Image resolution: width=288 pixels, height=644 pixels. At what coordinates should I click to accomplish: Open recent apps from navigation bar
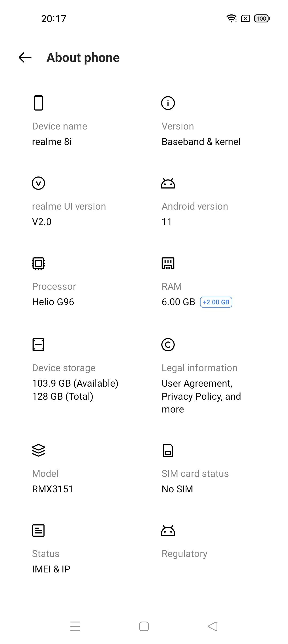tap(75, 626)
